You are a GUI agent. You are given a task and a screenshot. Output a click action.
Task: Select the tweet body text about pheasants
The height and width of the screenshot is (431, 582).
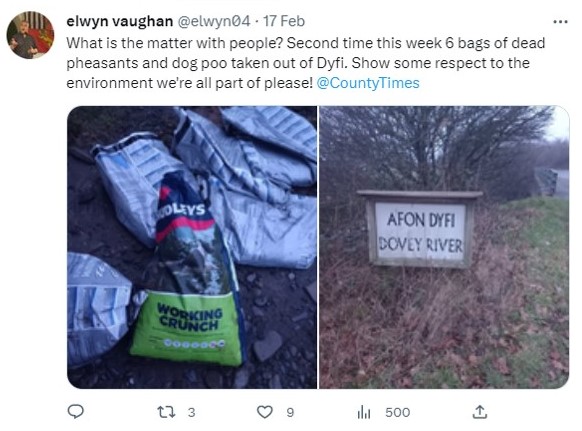point(305,63)
